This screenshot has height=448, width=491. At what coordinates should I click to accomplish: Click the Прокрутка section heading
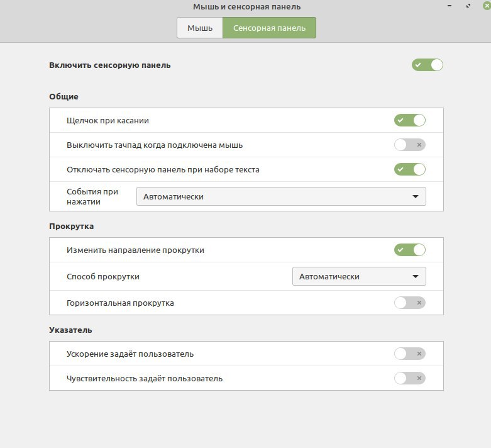[x=71, y=226]
